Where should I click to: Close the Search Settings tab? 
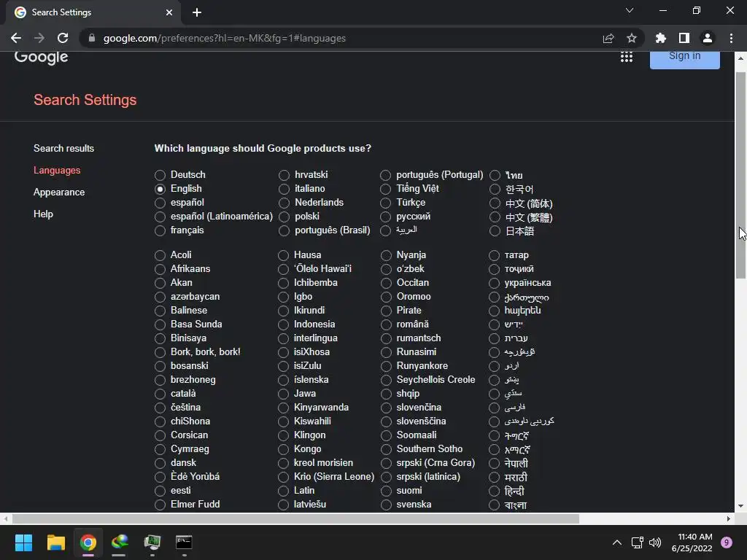[x=169, y=12]
